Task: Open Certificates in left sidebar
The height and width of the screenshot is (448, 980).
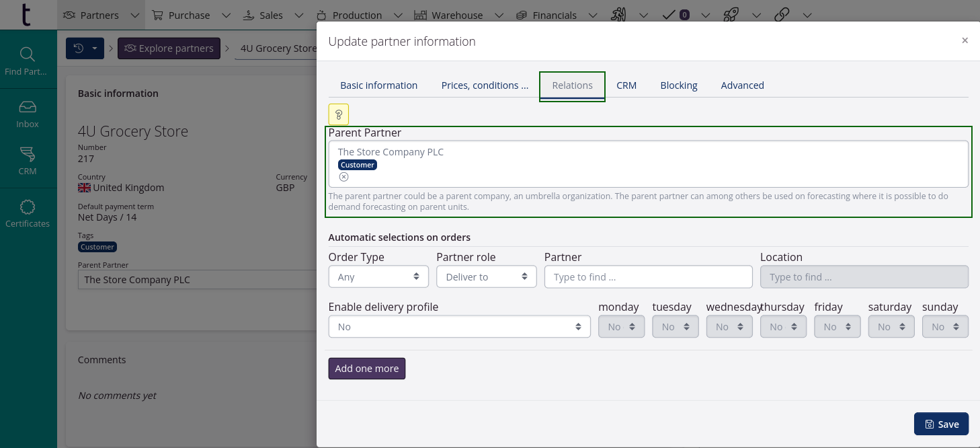Action: coord(28,213)
